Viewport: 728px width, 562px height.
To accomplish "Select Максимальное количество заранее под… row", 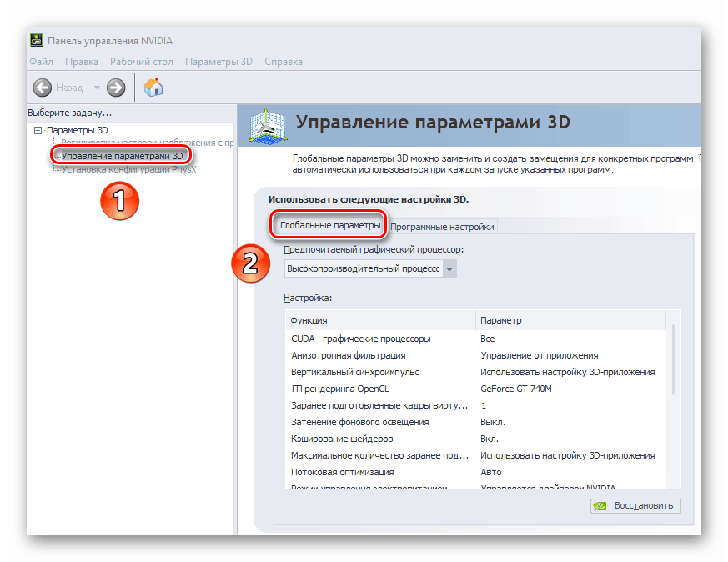I will 476,456.
